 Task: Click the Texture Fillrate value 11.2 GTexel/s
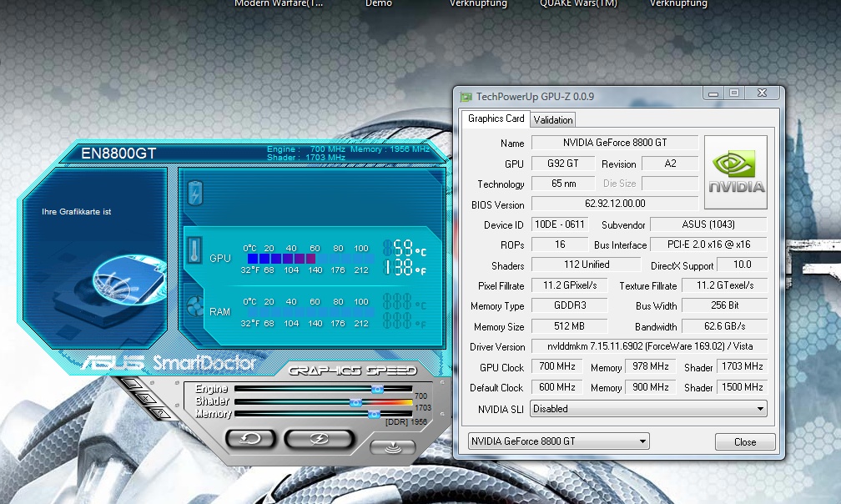(724, 285)
